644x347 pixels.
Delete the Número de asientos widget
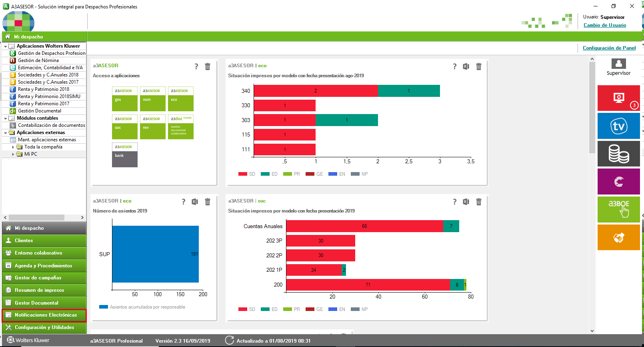coord(208,202)
